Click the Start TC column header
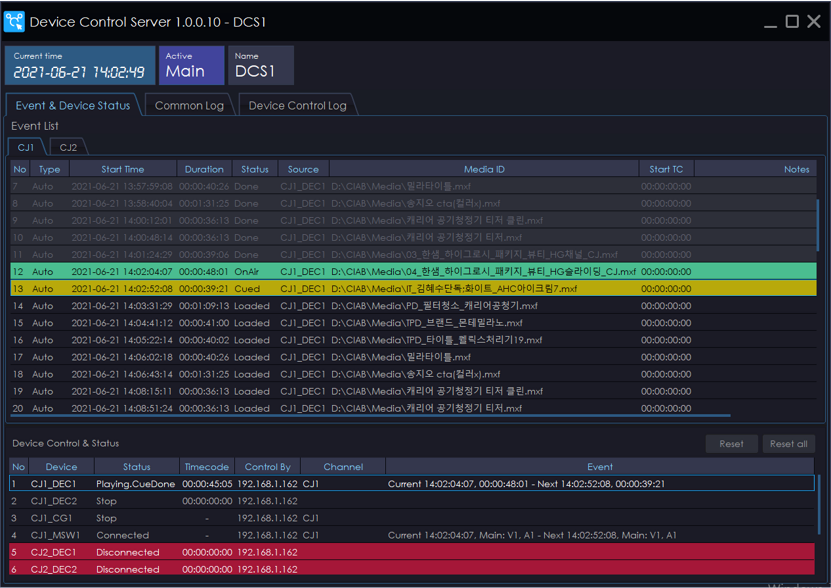This screenshot has height=588, width=831. pos(666,169)
